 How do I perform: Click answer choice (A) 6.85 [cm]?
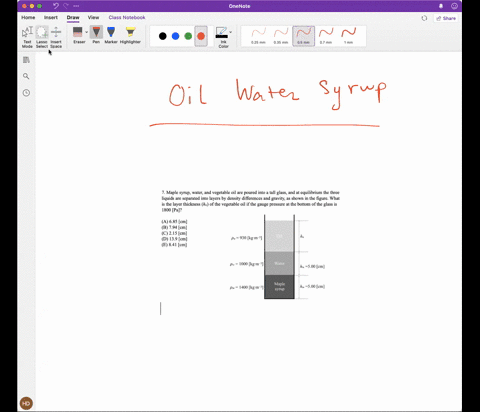[174, 222]
